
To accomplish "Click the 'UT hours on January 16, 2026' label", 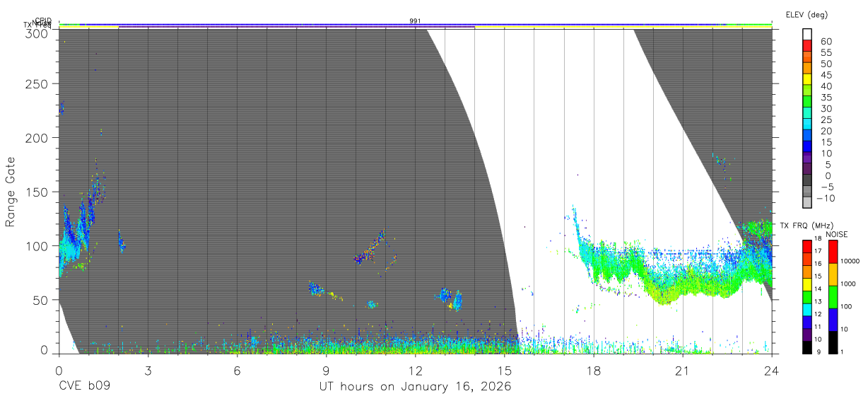I will click(415, 387).
